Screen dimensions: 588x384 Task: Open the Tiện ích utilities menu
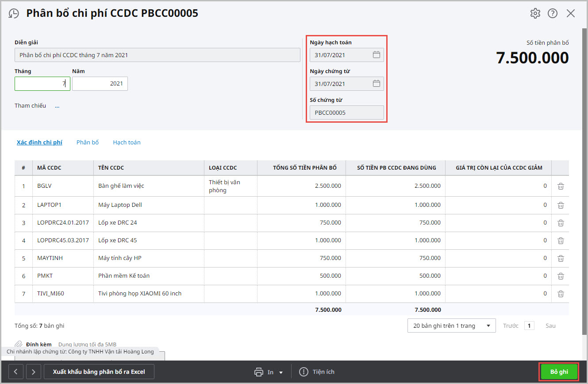pyautogui.click(x=317, y=372)
